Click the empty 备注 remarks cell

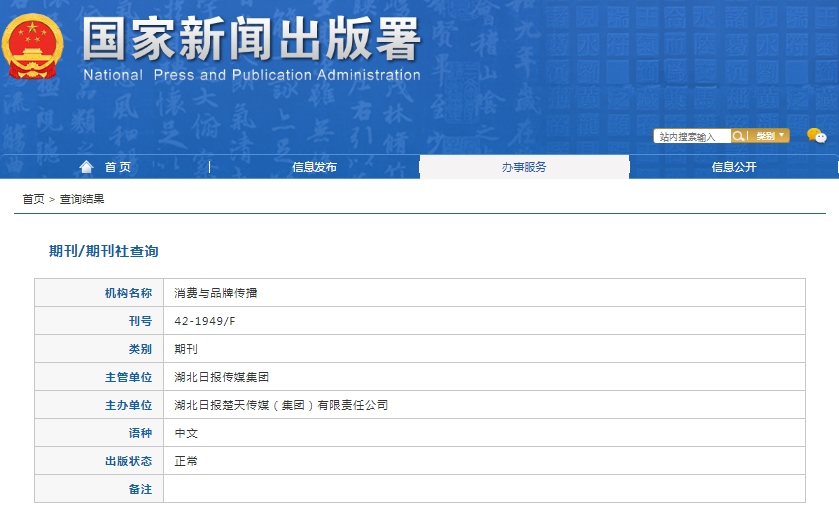[484, 489]
